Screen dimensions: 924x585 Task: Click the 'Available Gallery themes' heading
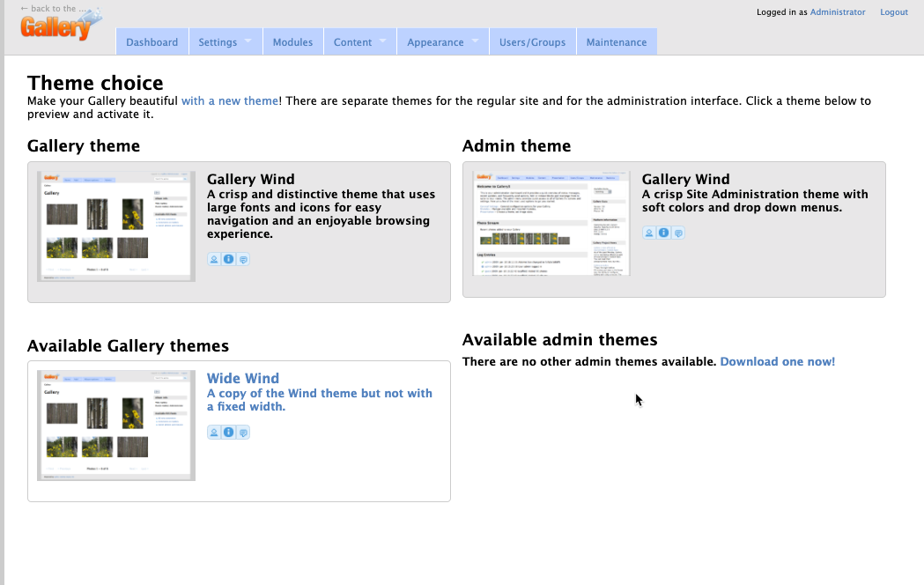coord(128,345)
